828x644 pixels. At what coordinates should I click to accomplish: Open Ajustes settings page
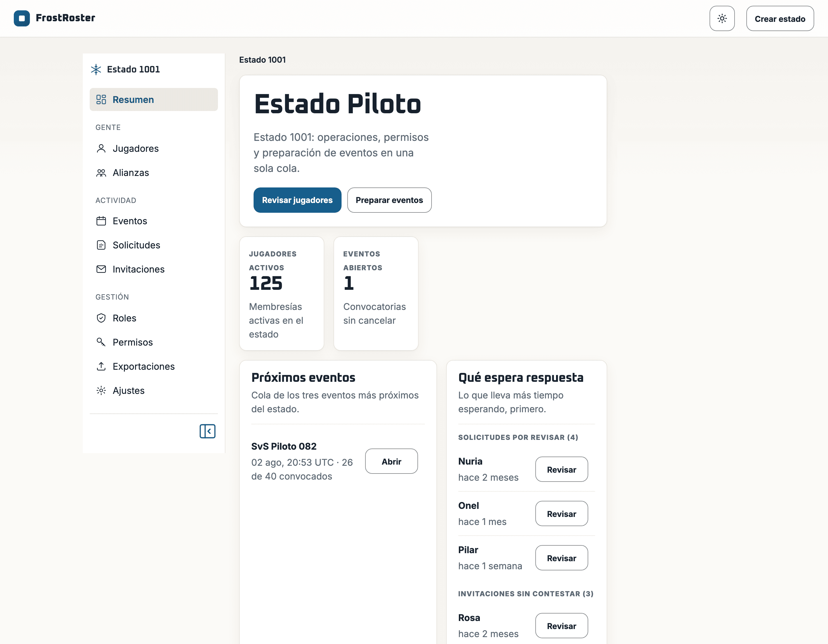click(x=154, y=391)
